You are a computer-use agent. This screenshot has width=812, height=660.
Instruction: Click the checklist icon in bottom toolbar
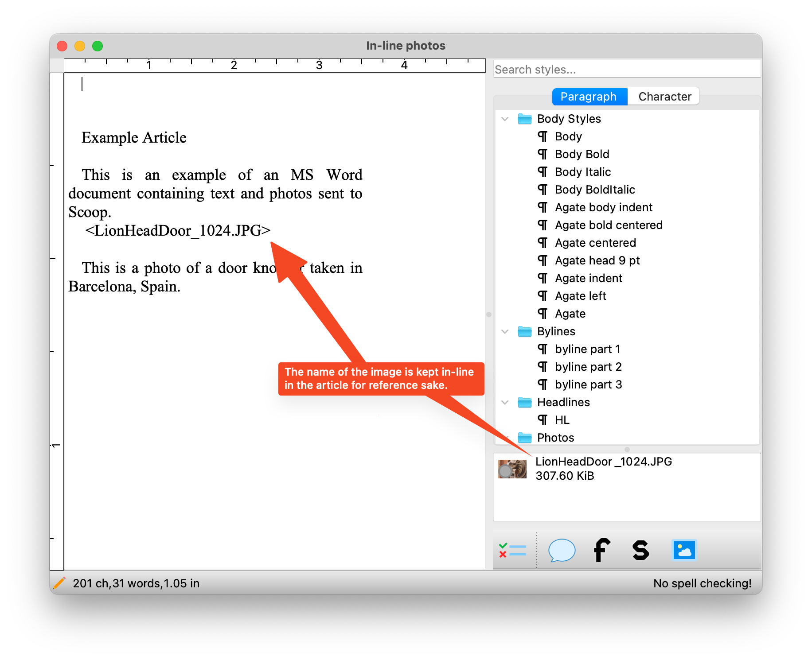tap(512, 551)
